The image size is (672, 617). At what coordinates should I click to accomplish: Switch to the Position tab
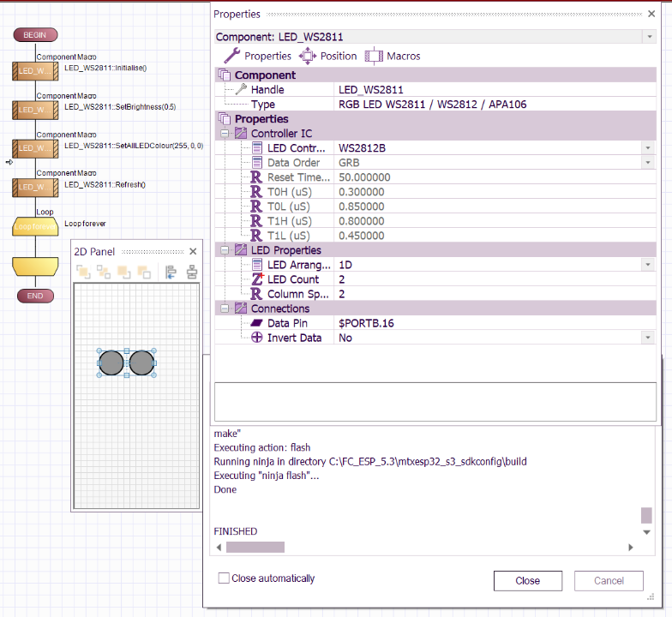[x=328, y=56]
